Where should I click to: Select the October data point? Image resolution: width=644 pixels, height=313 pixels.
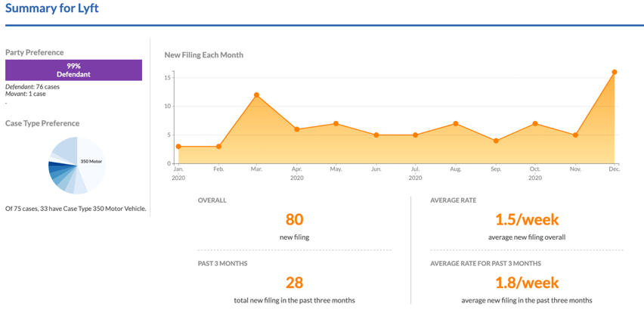tap(534, 124)
